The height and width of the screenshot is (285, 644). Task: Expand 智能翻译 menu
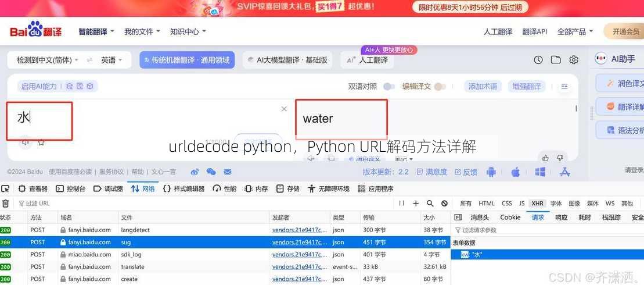[96, 31]
